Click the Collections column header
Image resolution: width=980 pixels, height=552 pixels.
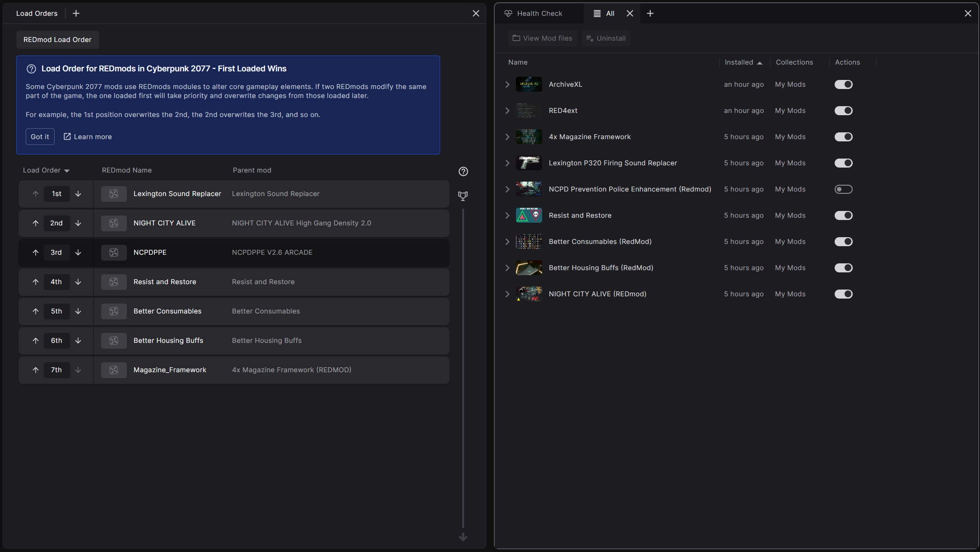[794, 62]
